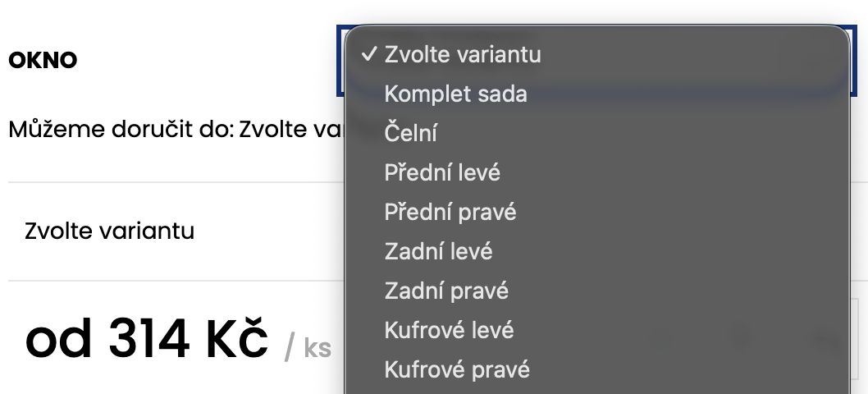The height and width of the screenshot is (394, 868).
Task: Select Kufrové pravé variant
Action: 457,369
